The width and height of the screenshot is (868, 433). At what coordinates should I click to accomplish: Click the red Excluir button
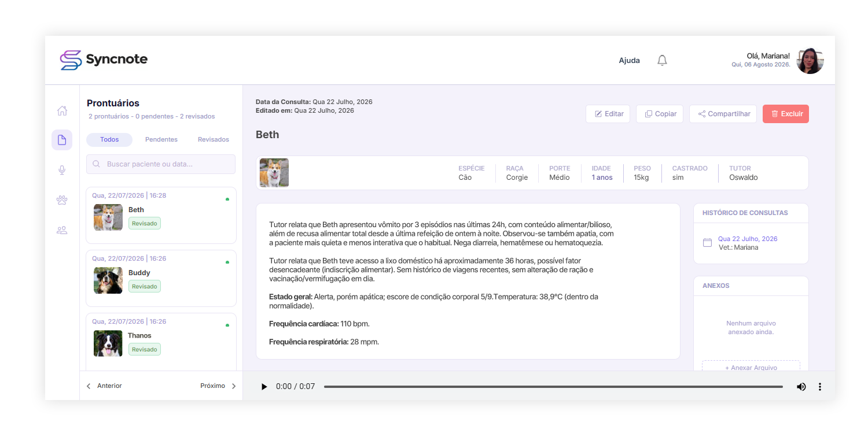click(x=786, y=114)
